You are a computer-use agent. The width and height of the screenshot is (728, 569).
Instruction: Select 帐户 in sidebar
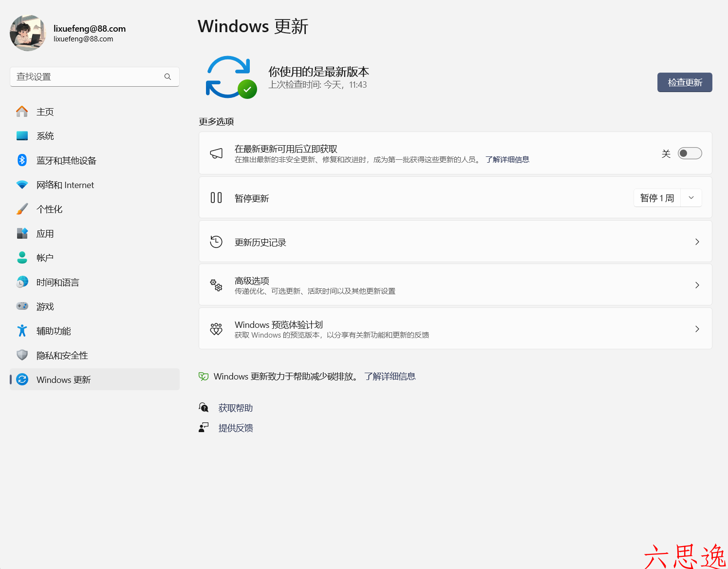(x=94, y=258)
